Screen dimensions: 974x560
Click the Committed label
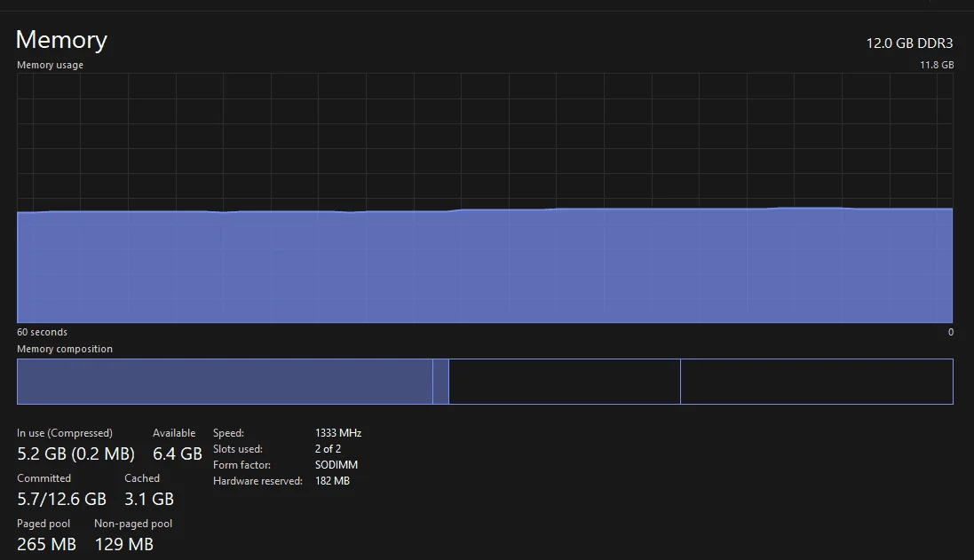pos(44,478)
